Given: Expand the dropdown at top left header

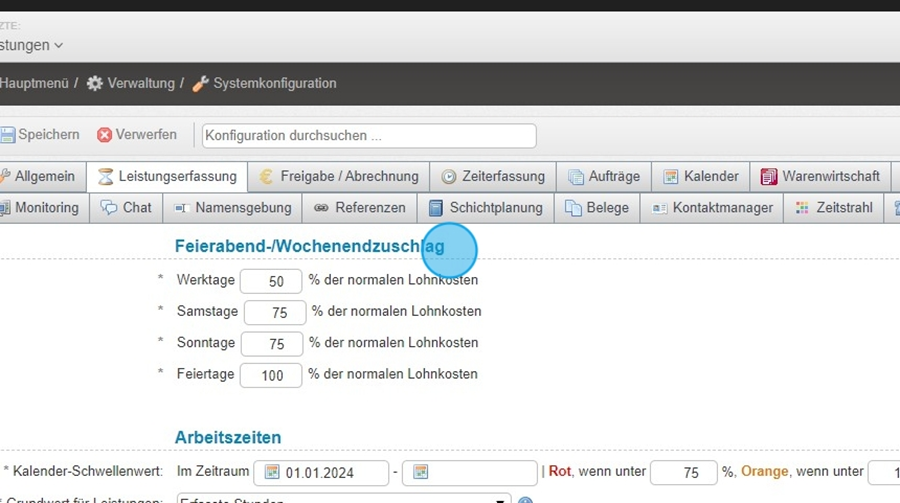Looking at the screenshot, I should pos(58,45).
